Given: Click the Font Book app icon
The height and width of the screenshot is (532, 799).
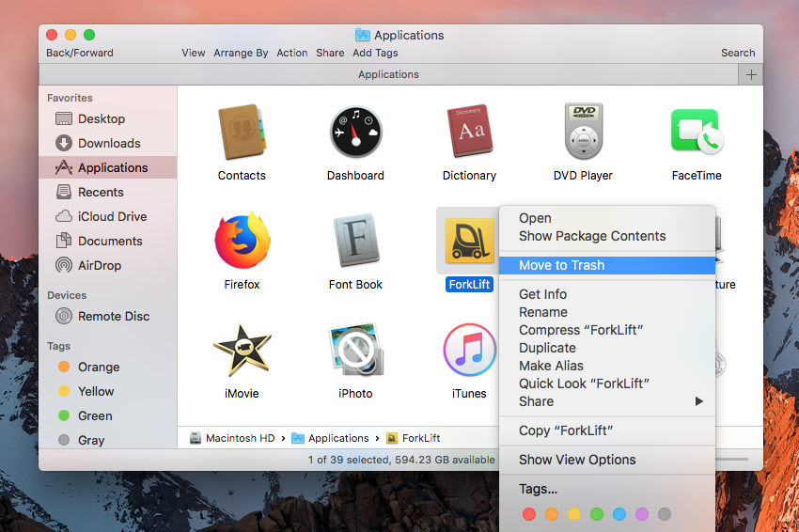Looking at the screenshot, I should click(355, 241).
